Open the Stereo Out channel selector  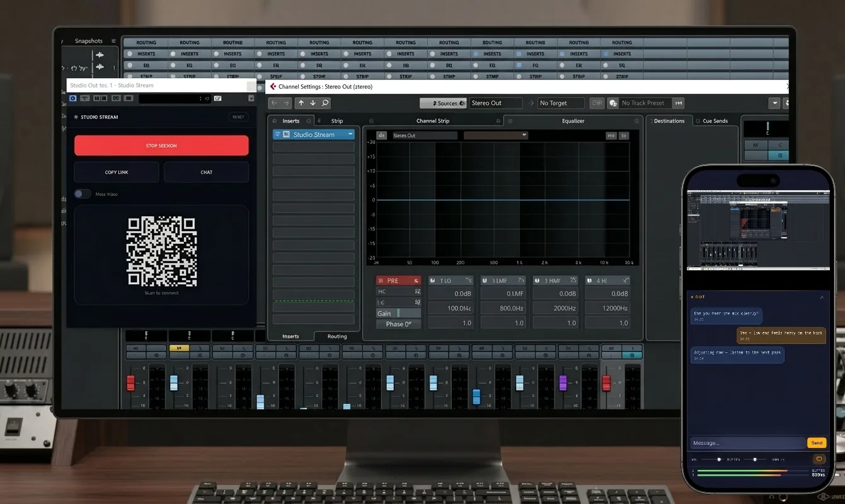pyautogui.click(x=496, y=103)
